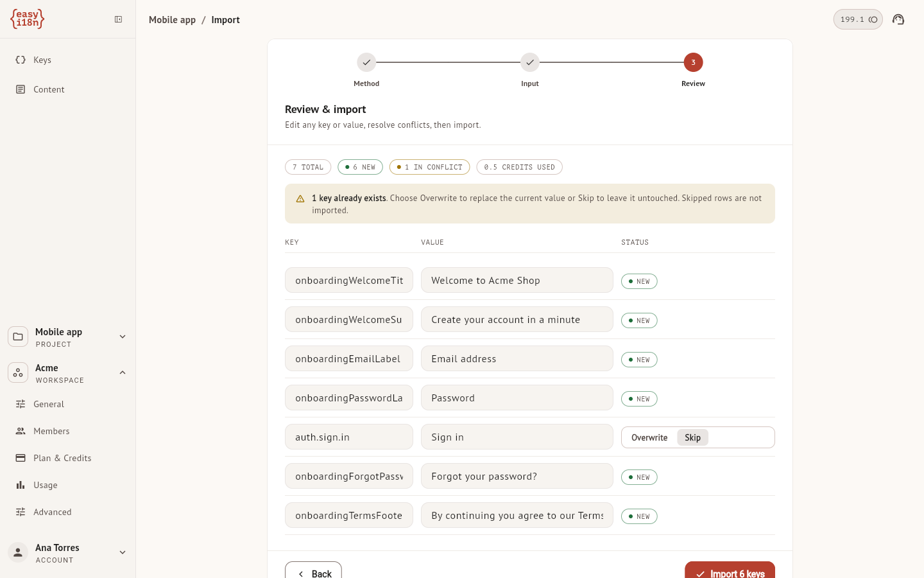Expand the Mobile app project chevron
Viewport: 924px width, 578px height.
123,337
